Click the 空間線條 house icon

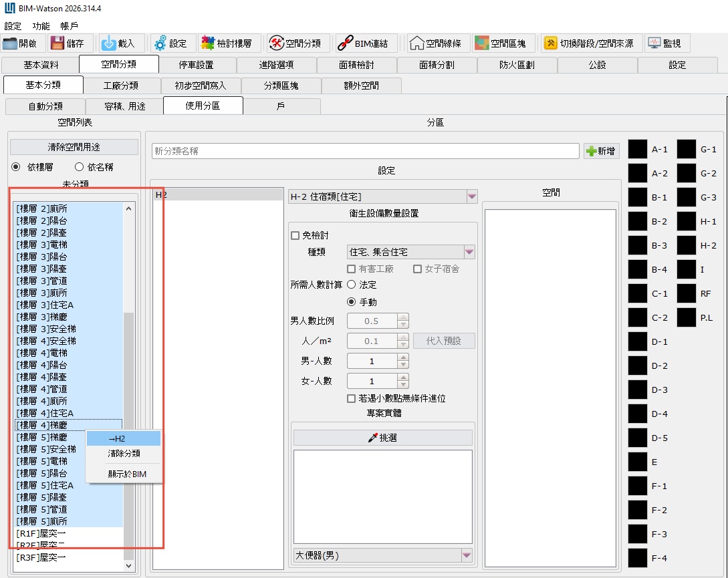pos(416,43)
